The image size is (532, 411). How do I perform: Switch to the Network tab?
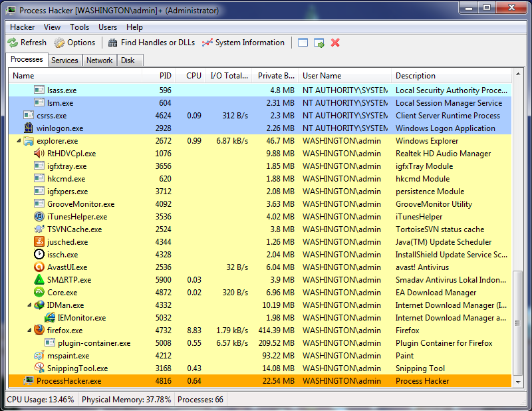[x=99, y=60]
